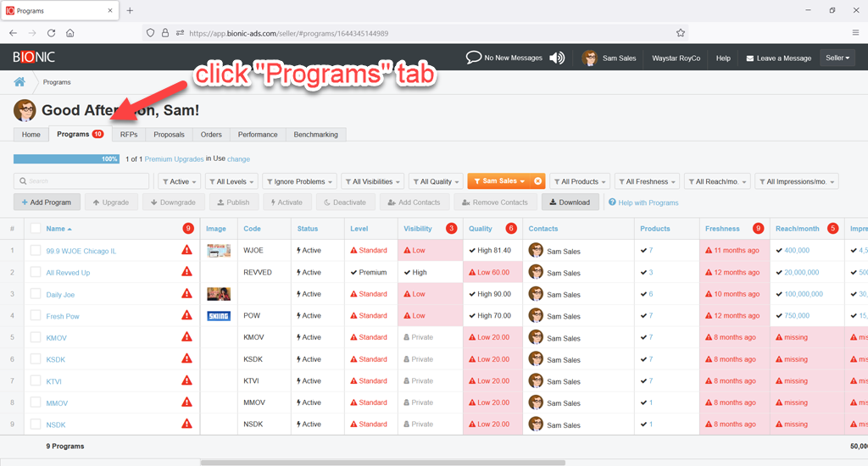This screenshot has height=466, width=868.
Task: Click the Download button
Action: coord(570,202)
